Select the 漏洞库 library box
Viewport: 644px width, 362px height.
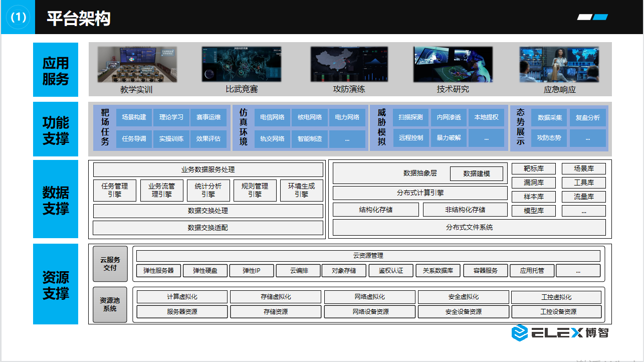tap(533, 183)
